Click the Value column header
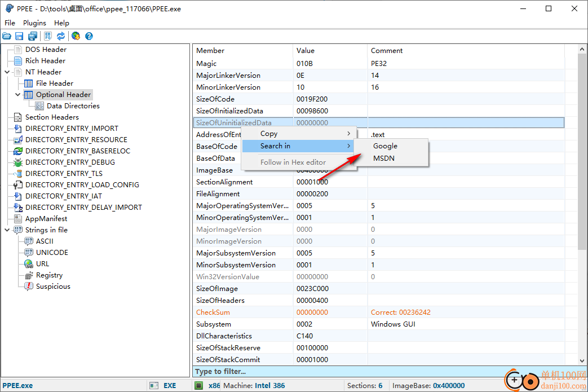This screenshot has height=392, width=588. coord(330,51)
